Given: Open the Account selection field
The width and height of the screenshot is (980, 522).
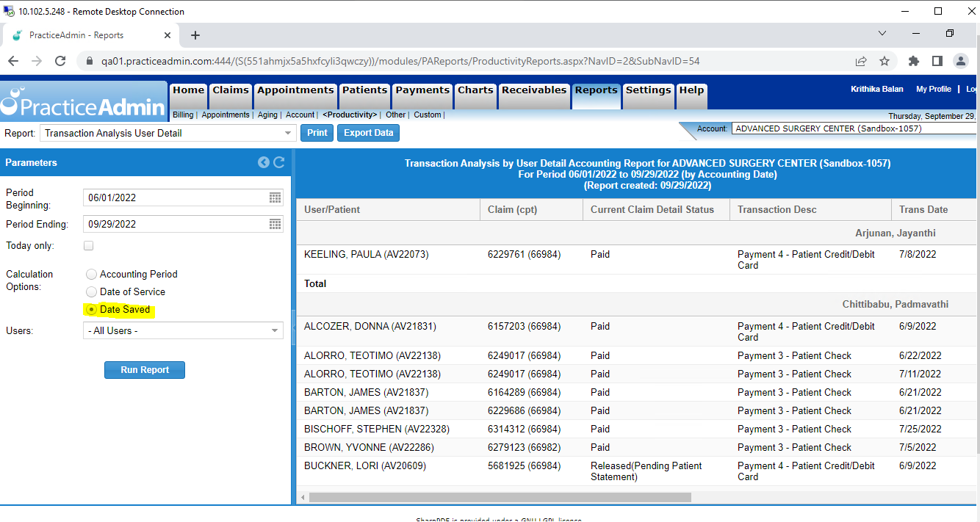Looking at the screenshot, I should (855, 128).
